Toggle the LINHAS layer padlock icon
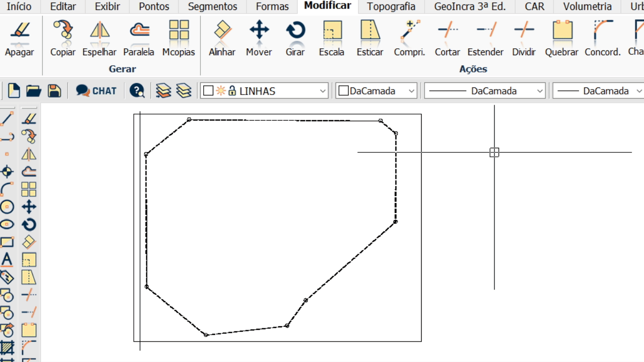644x362 pixels. point(232,91)
